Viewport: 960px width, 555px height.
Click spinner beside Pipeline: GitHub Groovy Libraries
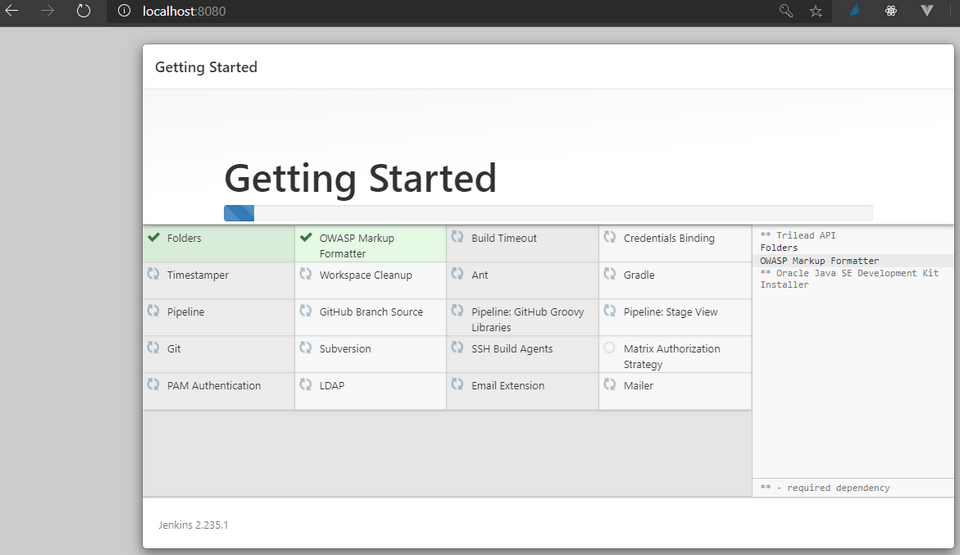pyautogui.click(x=457, y=310)
